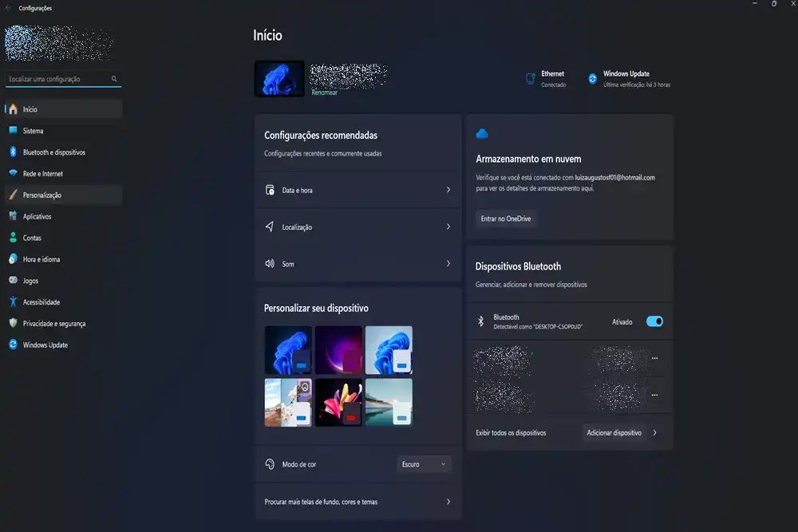
Task: Select the Rede e Internet Wi-Fi icon
Action: click(13, 174)
